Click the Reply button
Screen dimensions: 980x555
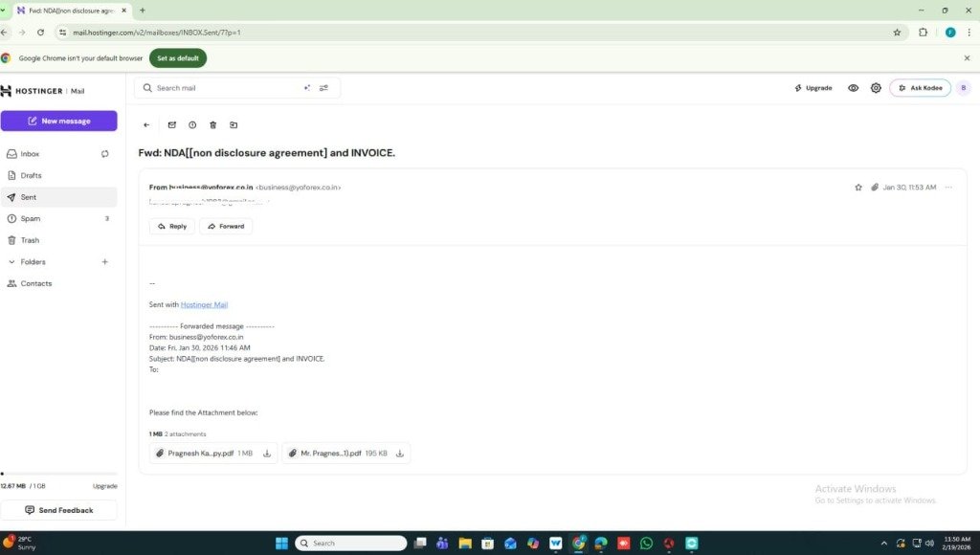(171, 226)
